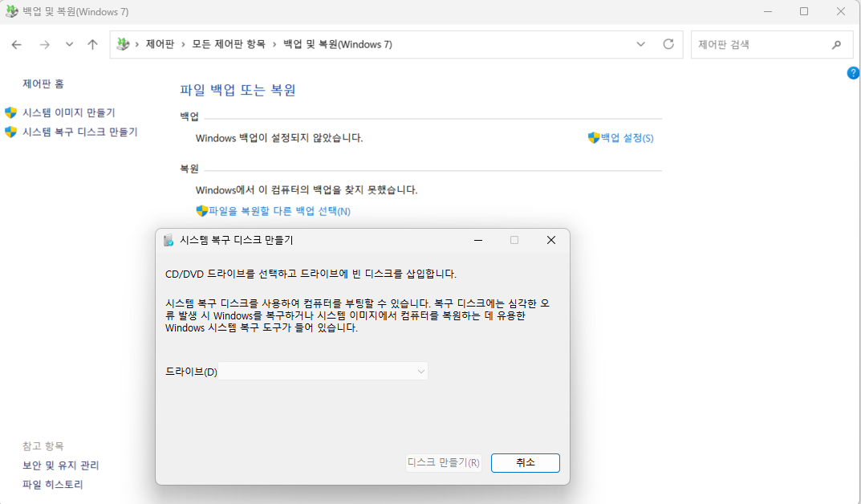861x504 pixels.
Task: Open 보안 및 유지 관리 link
Action: pyautogui.click(x=60, y=465)
